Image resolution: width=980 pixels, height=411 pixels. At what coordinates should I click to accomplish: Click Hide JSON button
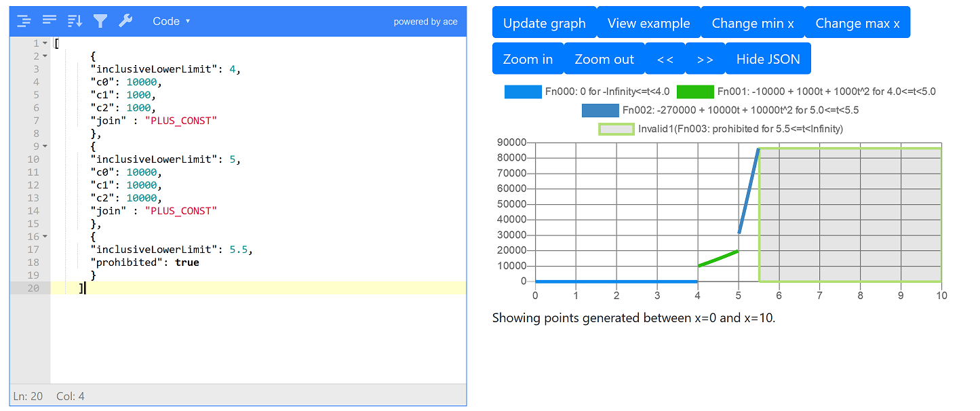pos(768,59)
